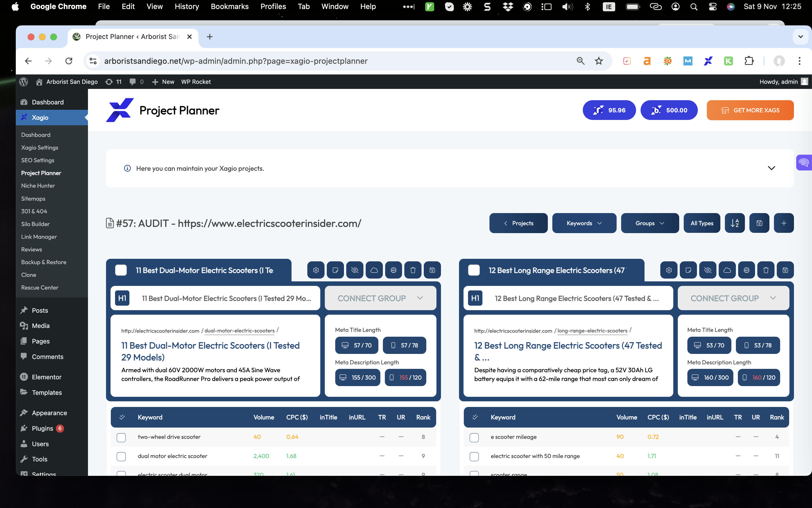The height and width of the screenshot is (508, 812).
Task: Check the 12 Best Long Range group checkbox
Action: click(x=474, y=270)
